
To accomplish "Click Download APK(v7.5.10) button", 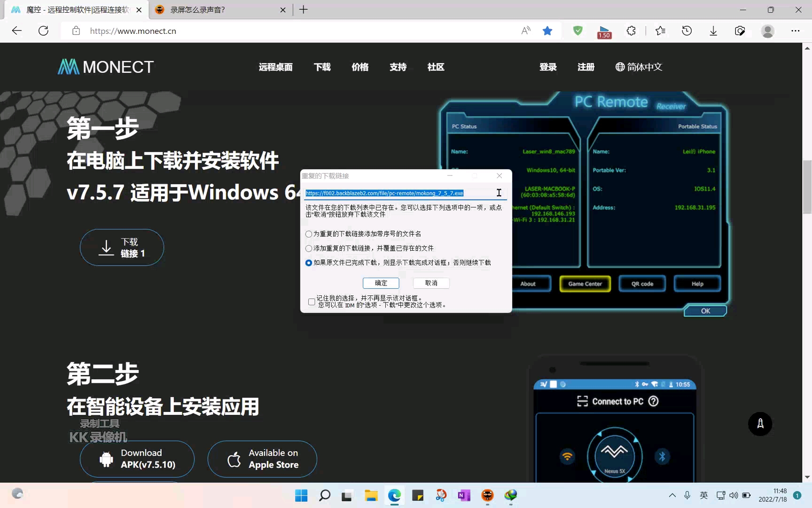I will 137,459.
